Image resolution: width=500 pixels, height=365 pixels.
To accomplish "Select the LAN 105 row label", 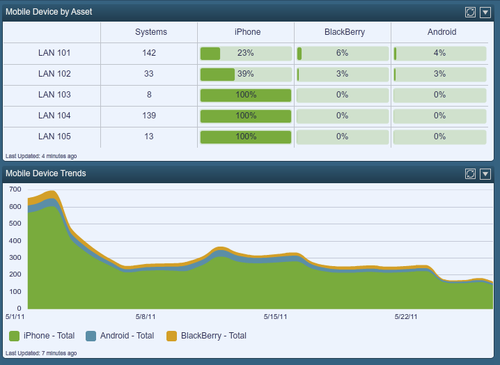I will point(54,136).
